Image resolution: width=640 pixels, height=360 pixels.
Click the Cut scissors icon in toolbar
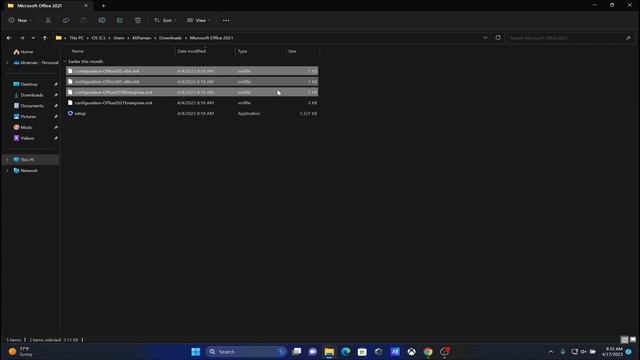pos(48,20)
